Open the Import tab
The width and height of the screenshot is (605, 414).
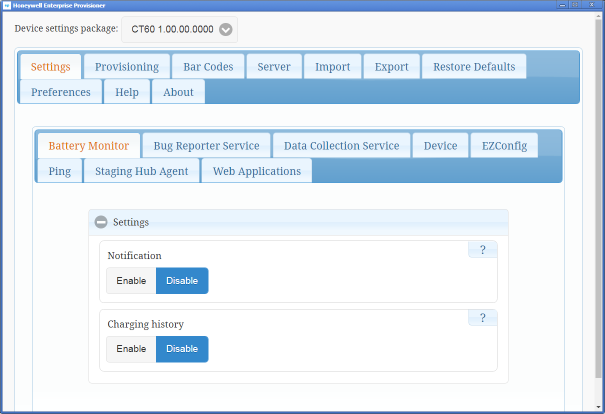[x=332, y=67]
